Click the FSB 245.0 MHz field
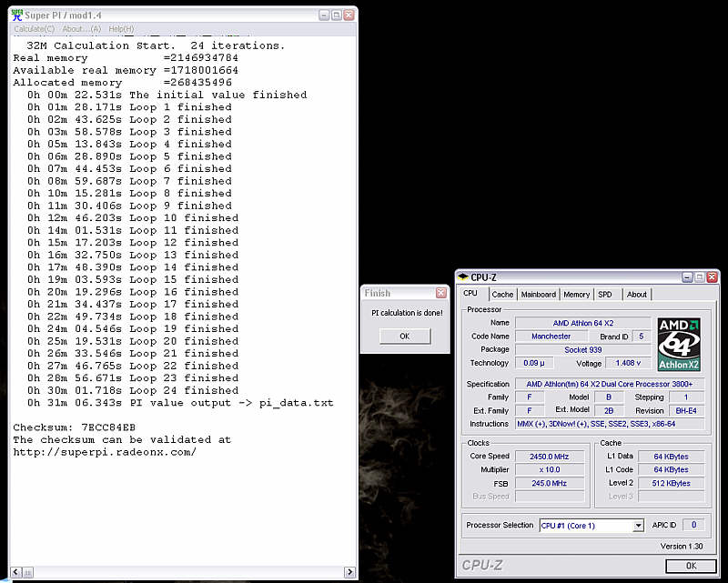Screen dimensions: 728x583 coord(550,483)
